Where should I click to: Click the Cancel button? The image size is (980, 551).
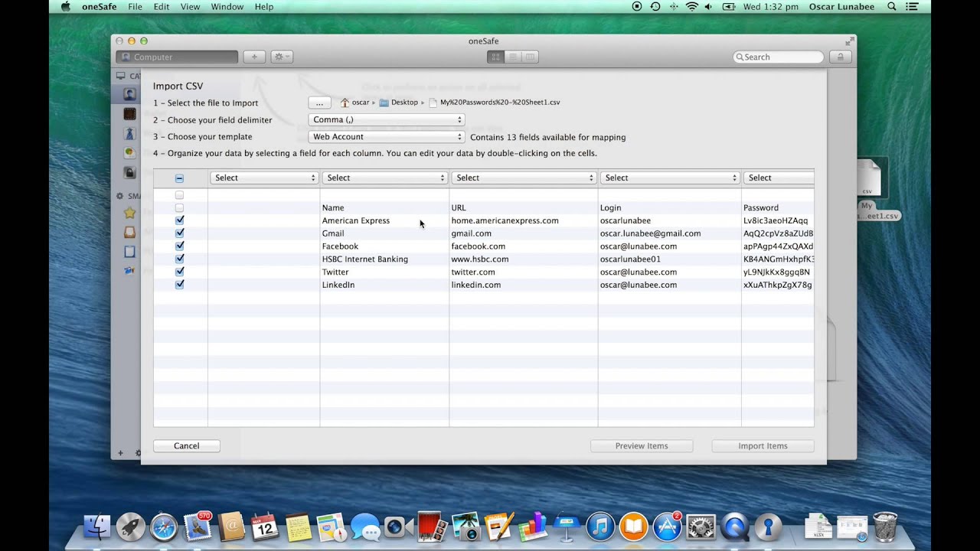coord(187,446)
